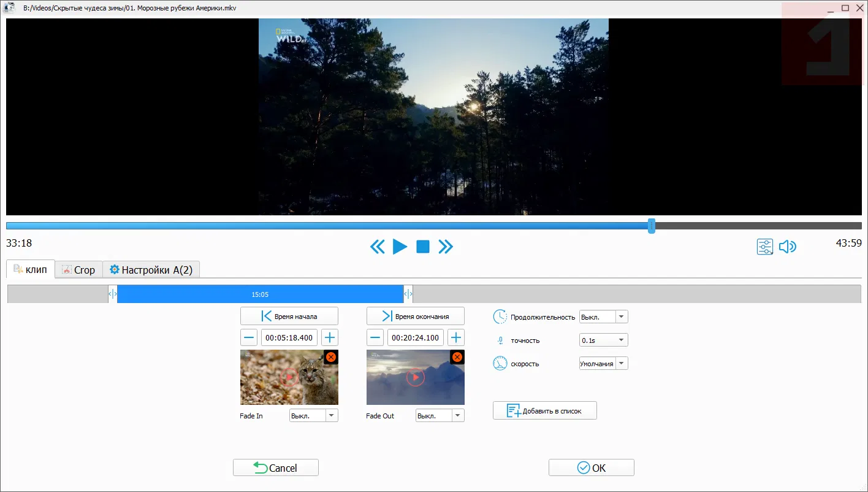This screenshot has width=868, height=492.
Task: Expand the скорость dropdown showing Умолчания
Action: (604, 364)
